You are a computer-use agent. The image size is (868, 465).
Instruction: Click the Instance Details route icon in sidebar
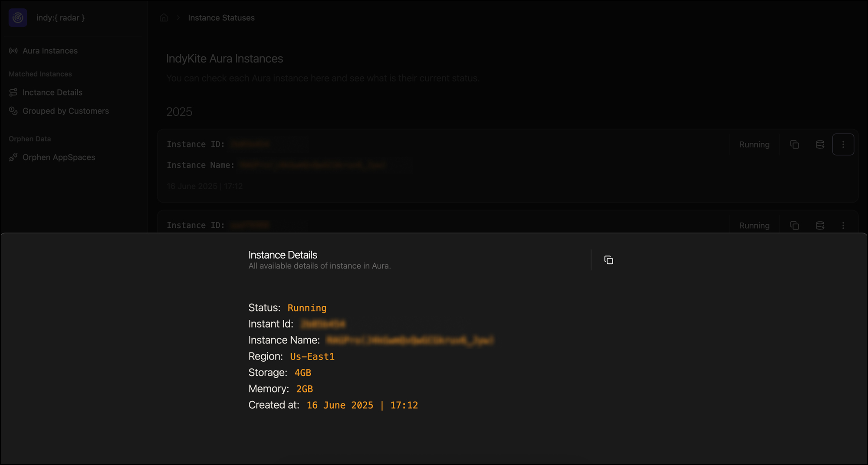point(13,92)
